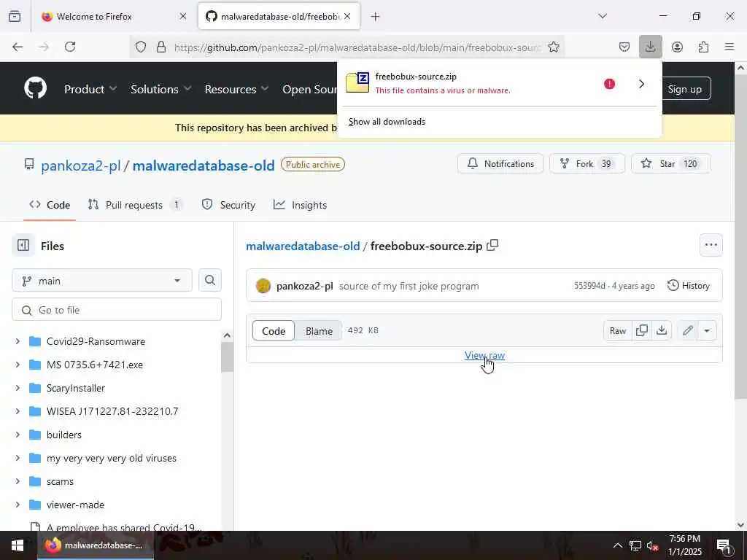The image size is (747, 560).
Task: Open the file History
Action: [x=689, y=285]
